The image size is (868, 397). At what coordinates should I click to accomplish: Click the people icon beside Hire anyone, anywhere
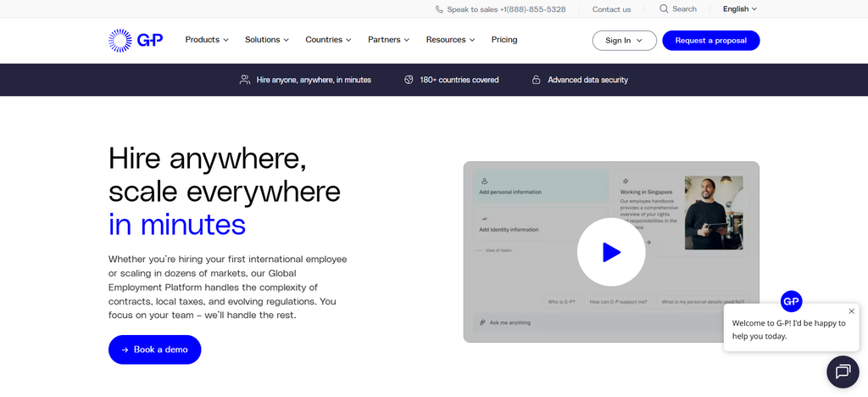[245, 80]
